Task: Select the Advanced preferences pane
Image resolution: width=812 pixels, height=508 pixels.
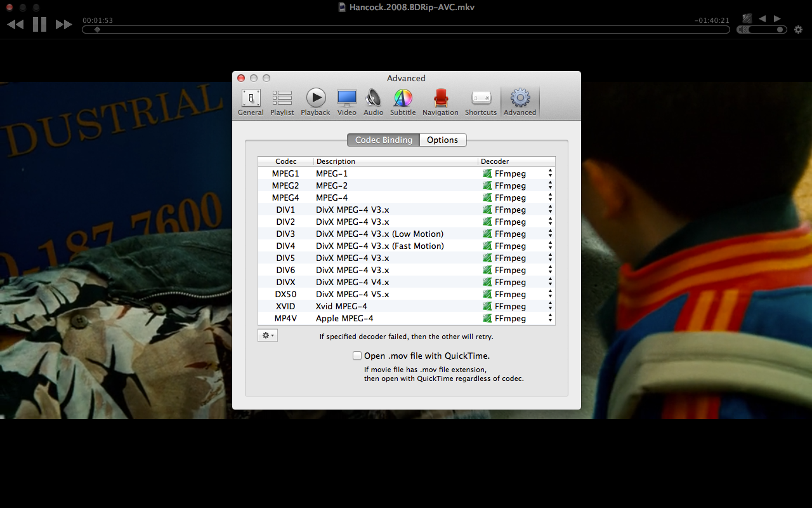Action: pos(520,102)
